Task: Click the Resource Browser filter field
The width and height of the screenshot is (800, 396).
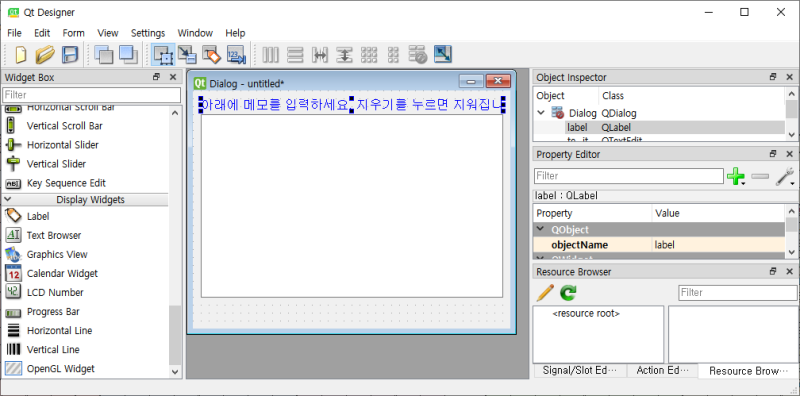Action: [x=738, y=293]
